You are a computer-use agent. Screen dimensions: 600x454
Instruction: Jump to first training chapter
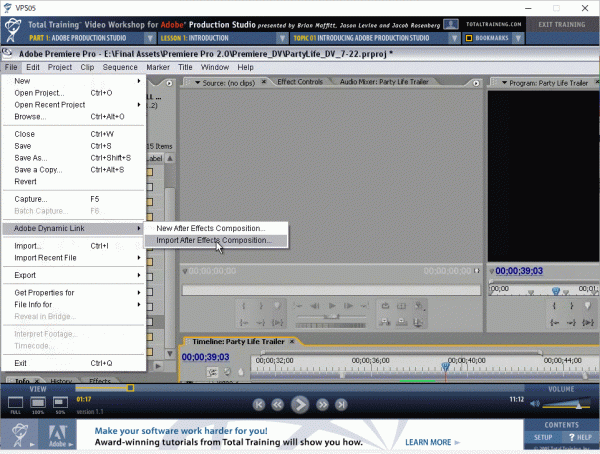[x=259, y=405]
